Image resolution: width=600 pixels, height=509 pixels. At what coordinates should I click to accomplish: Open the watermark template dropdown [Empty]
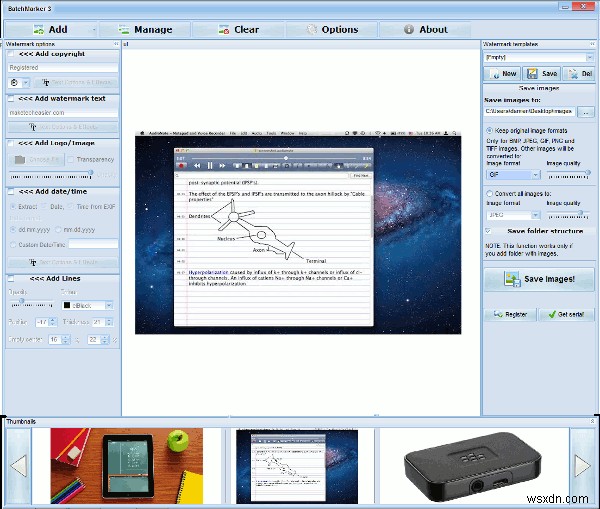[590, 57]
